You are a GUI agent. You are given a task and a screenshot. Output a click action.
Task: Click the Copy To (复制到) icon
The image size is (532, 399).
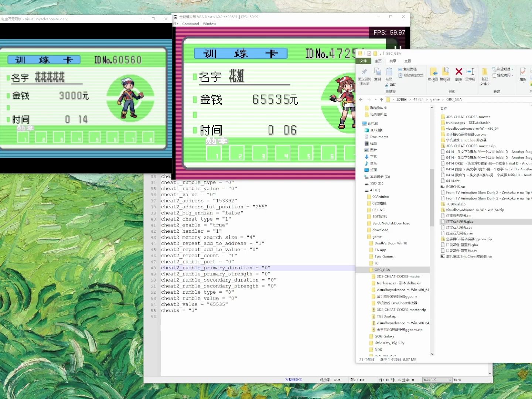click(x=446, y=72)
